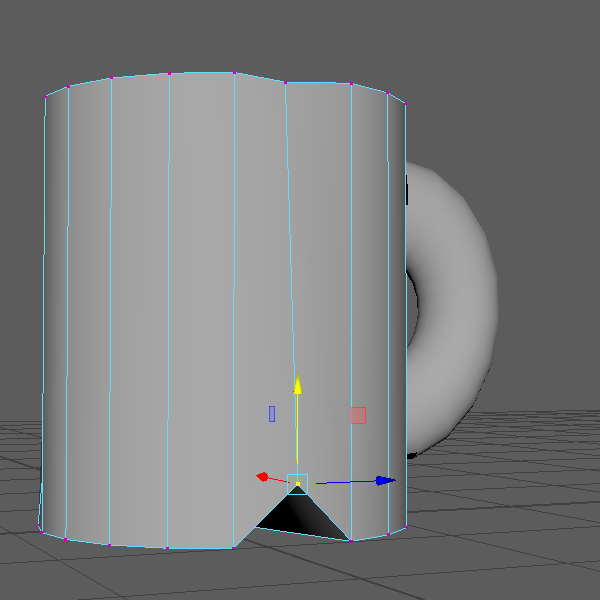600x600 pixels.
Task: Select the leftmost vertex on the top rim
Action: tap(46, 96)
